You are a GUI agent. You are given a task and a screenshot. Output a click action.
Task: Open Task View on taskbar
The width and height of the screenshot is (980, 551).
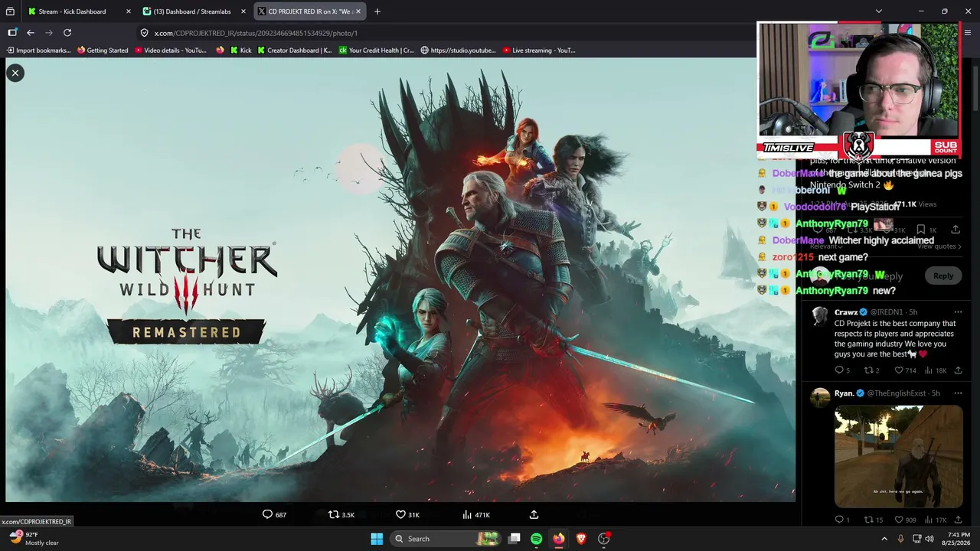coord(514,539)
